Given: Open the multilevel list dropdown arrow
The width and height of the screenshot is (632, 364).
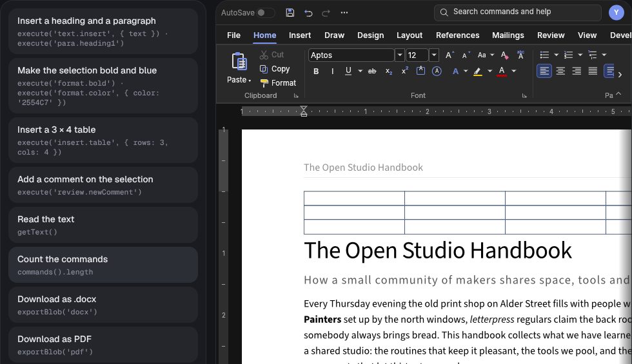Looking at the screenshot, I should (604, 55).
